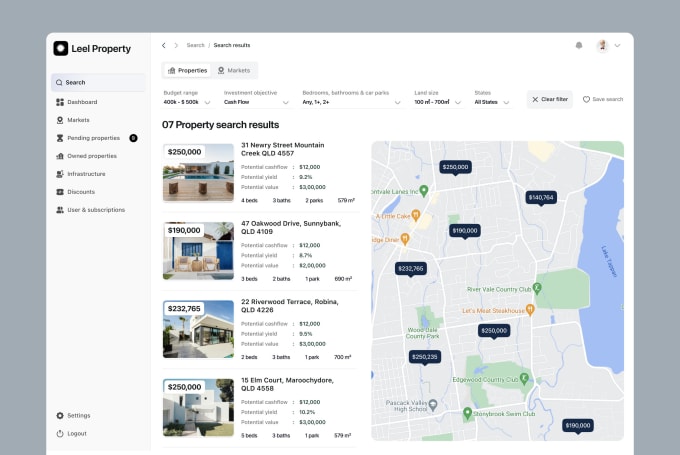The height and width of the screenshot is (455, 680).
Task: Click the Pending properties count badge
Action: point(134,138)
